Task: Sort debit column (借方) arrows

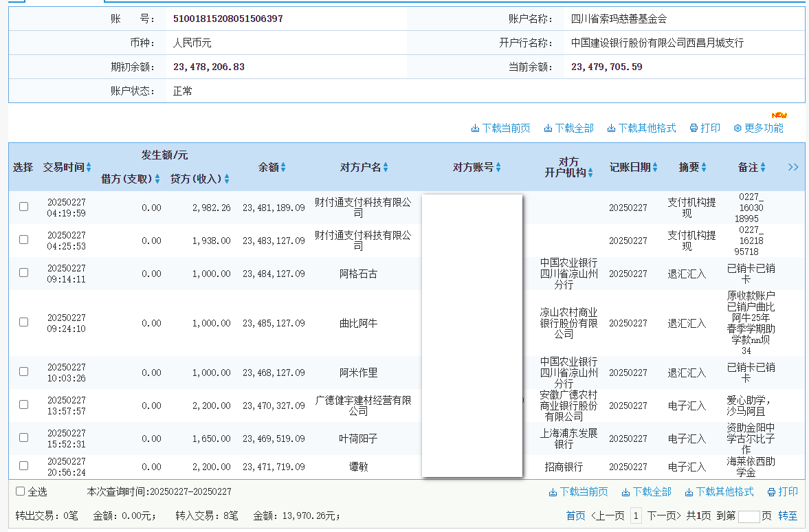Action: coord(157,179)
